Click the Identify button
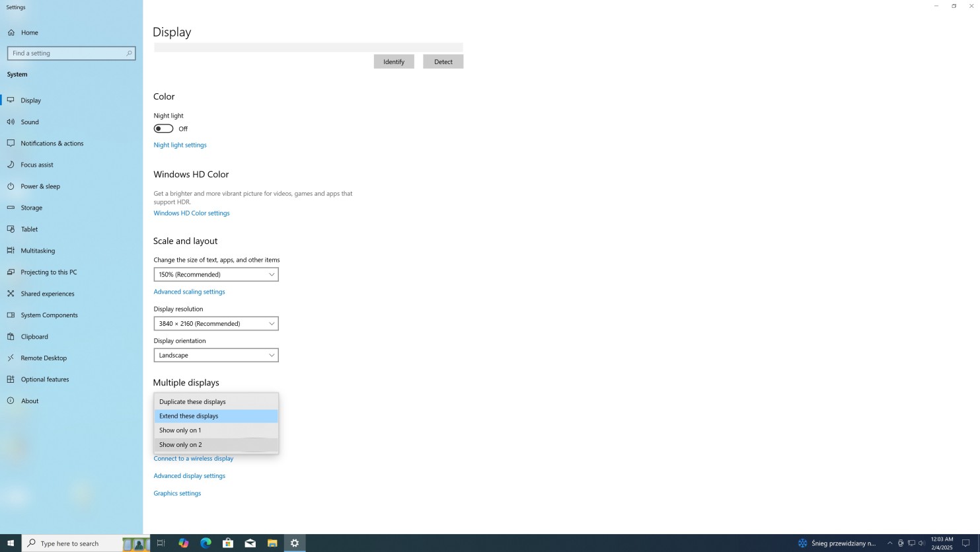The image size is (980, 552). (x=394, y=61)
